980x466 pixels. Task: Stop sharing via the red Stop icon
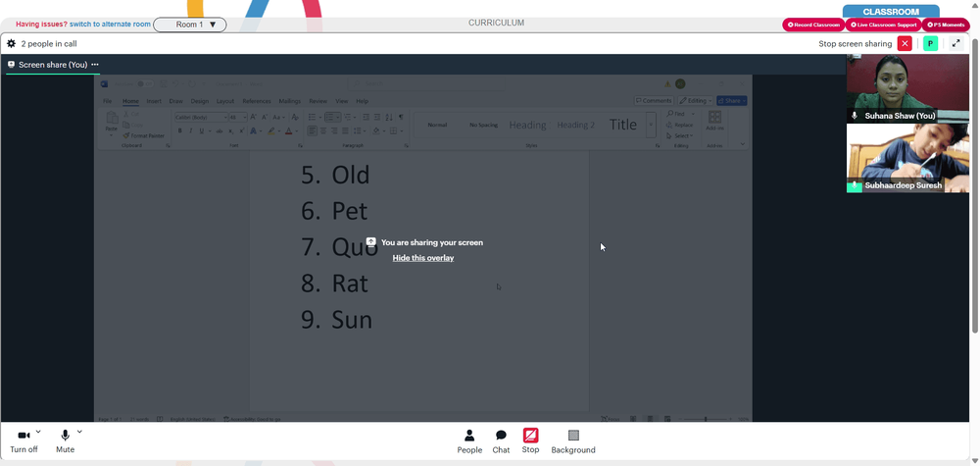pos(530,440)
